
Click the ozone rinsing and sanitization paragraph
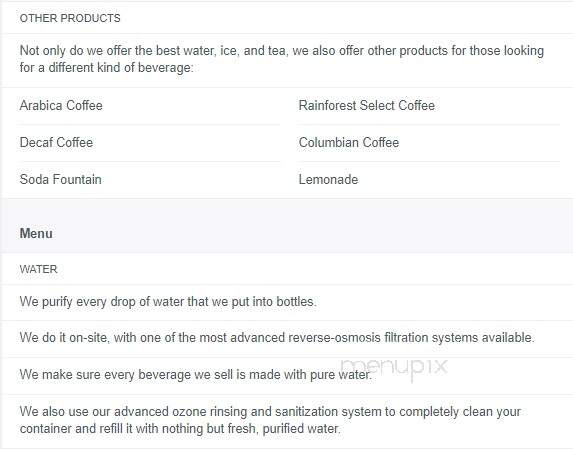point(270,420)
